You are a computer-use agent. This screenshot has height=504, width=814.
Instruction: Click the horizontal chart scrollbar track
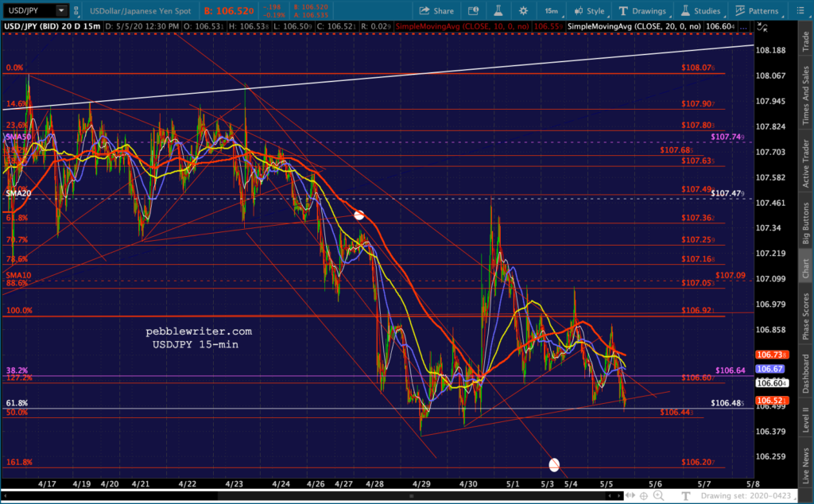click(x=311, y=496)
